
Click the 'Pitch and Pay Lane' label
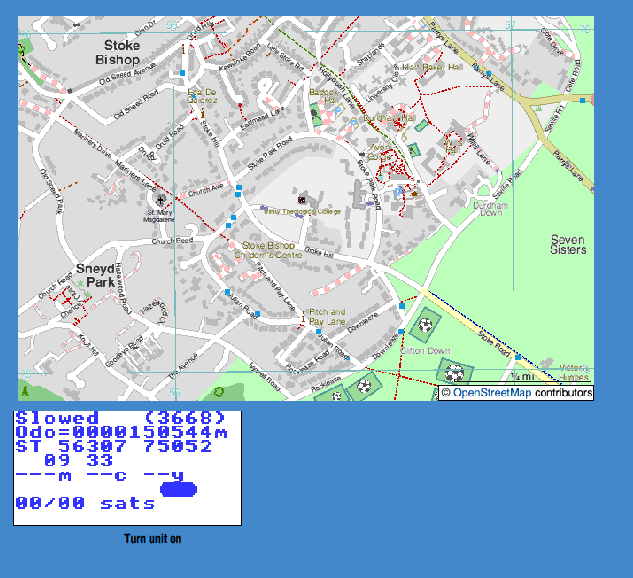tap(327, 317)
